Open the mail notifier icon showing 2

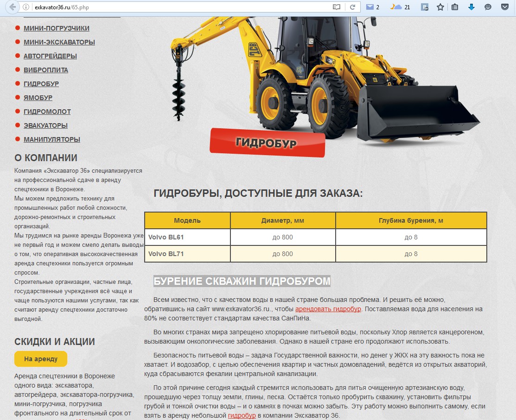[373, 7]
